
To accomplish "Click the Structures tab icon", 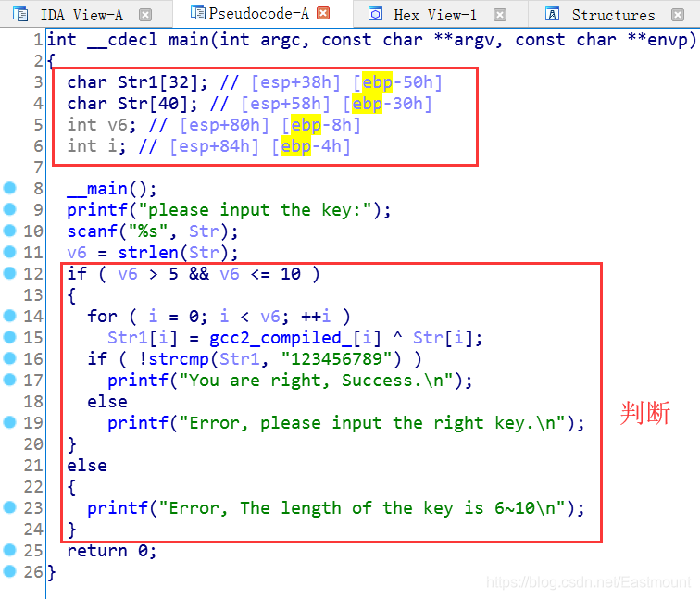I will [552, 14].
